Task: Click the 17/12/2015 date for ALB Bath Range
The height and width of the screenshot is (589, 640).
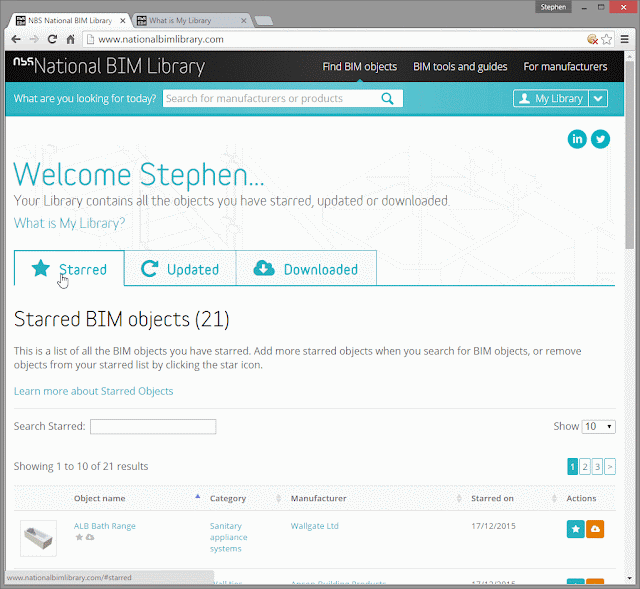Action: coord(493,526)
